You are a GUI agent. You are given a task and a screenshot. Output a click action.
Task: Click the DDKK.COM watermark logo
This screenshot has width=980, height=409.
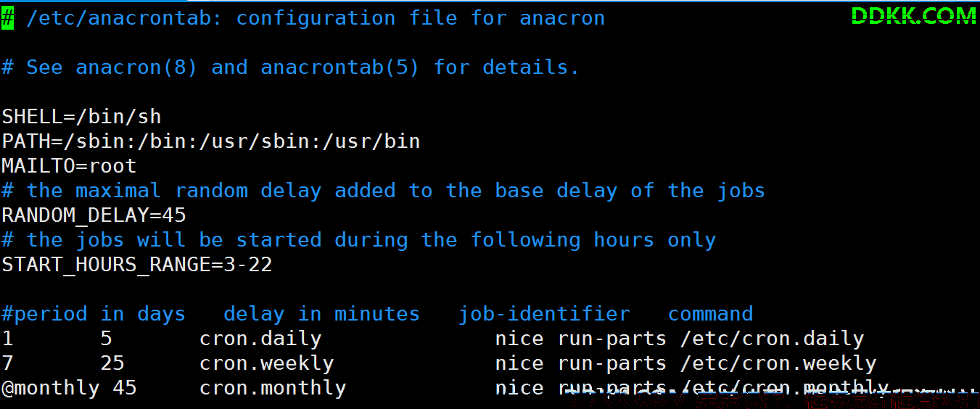tap(913, 16)
